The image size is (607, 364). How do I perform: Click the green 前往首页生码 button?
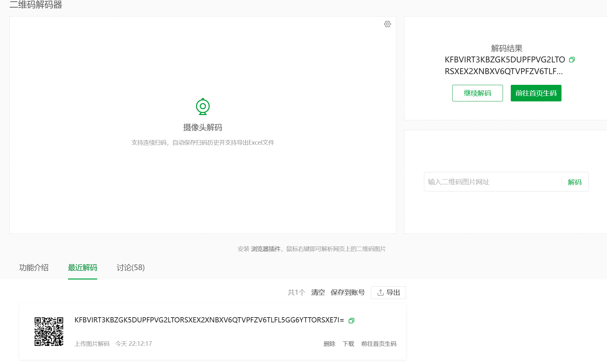point(536,93)
